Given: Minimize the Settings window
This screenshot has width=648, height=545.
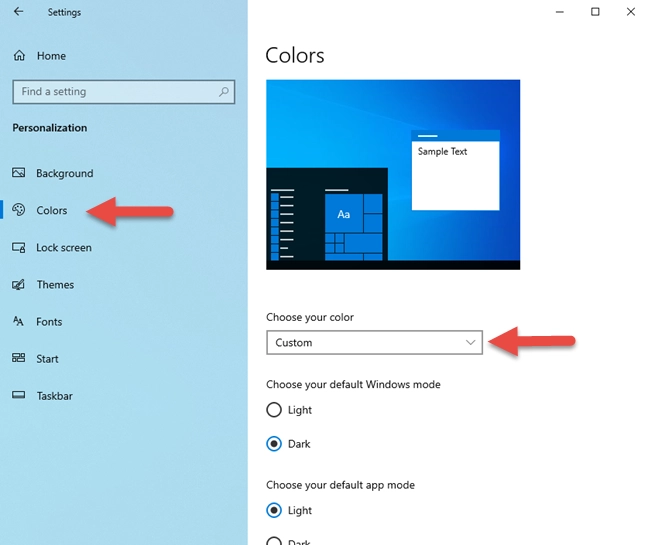Looking at the screenshot, I should coord(560,12).
